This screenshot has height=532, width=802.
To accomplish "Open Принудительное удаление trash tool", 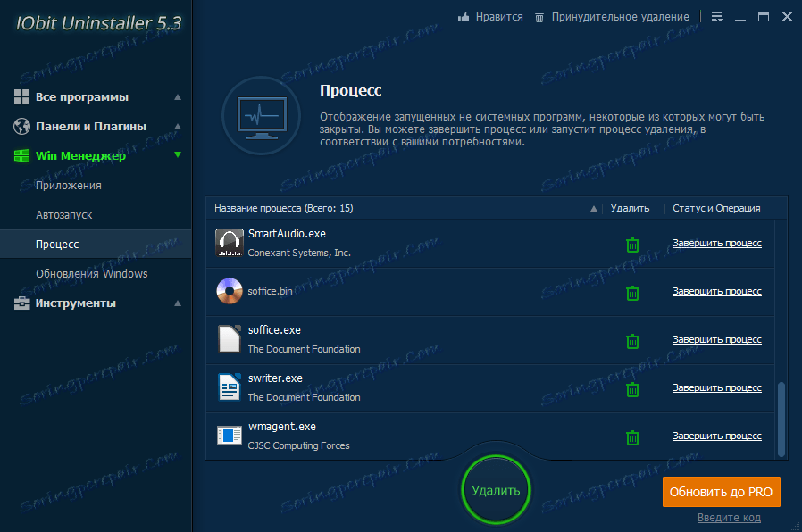I will 612,17.
